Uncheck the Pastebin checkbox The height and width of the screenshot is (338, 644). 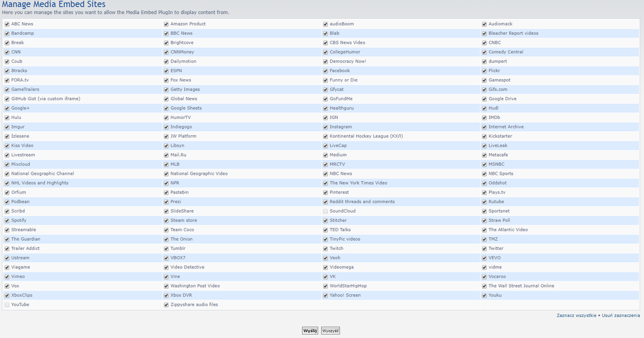pos(166,192)
